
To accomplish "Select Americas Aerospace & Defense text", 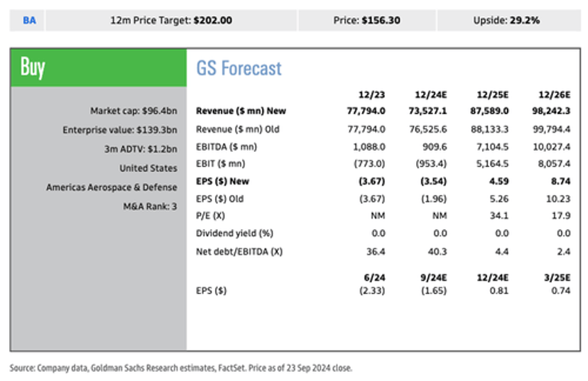I will click(x=112, y=187).
